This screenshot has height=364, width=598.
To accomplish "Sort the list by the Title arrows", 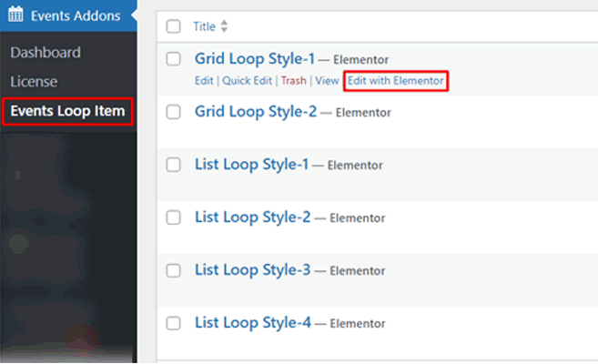I will click(225, 27).
